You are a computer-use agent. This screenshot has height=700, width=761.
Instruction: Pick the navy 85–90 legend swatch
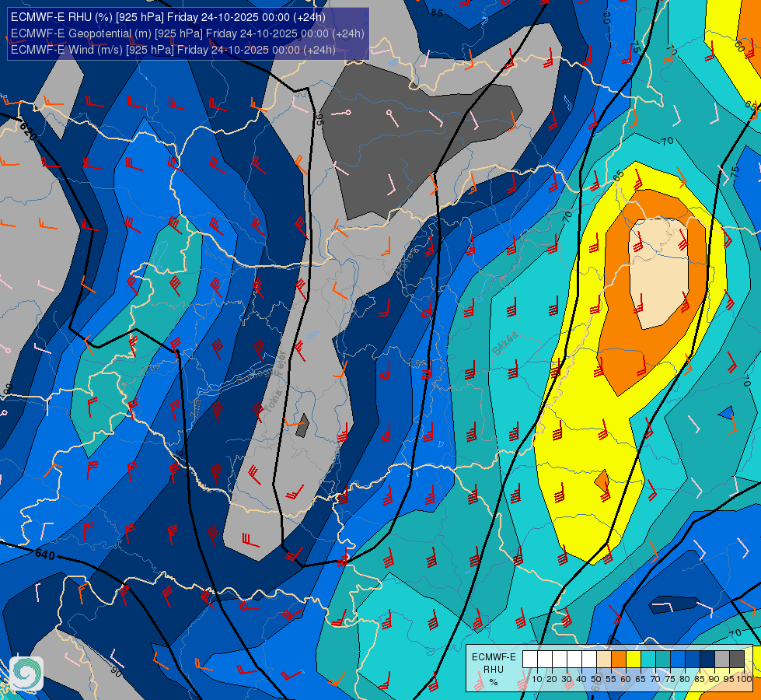point(707,660)
